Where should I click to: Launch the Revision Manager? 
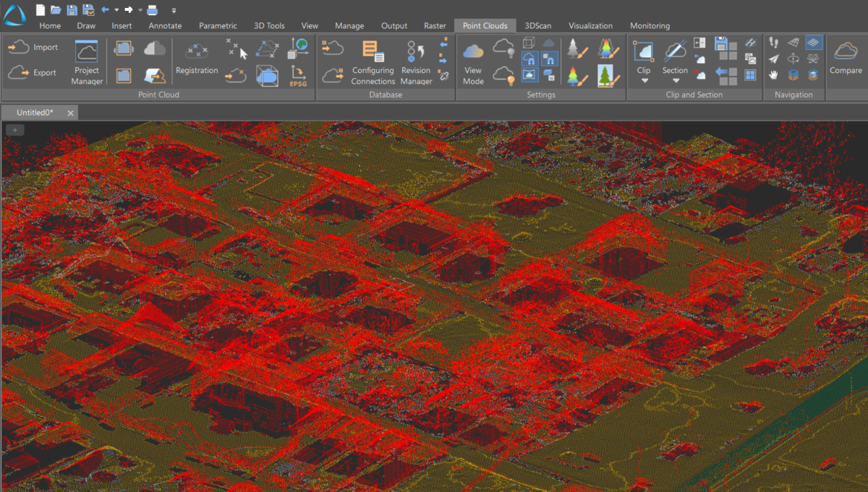click(416, 62)
